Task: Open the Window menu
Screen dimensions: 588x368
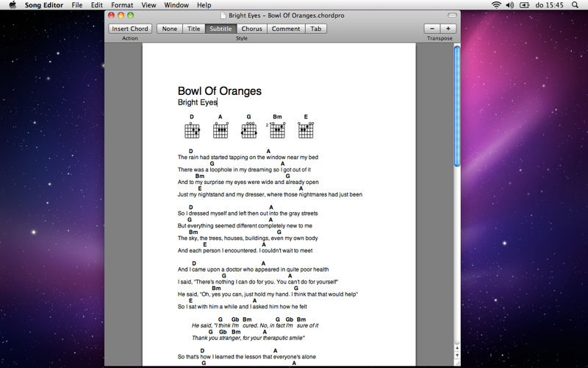Action: [x=176, y=5]
